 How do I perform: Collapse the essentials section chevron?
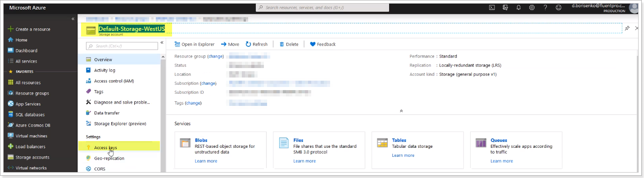click(401, 111)
